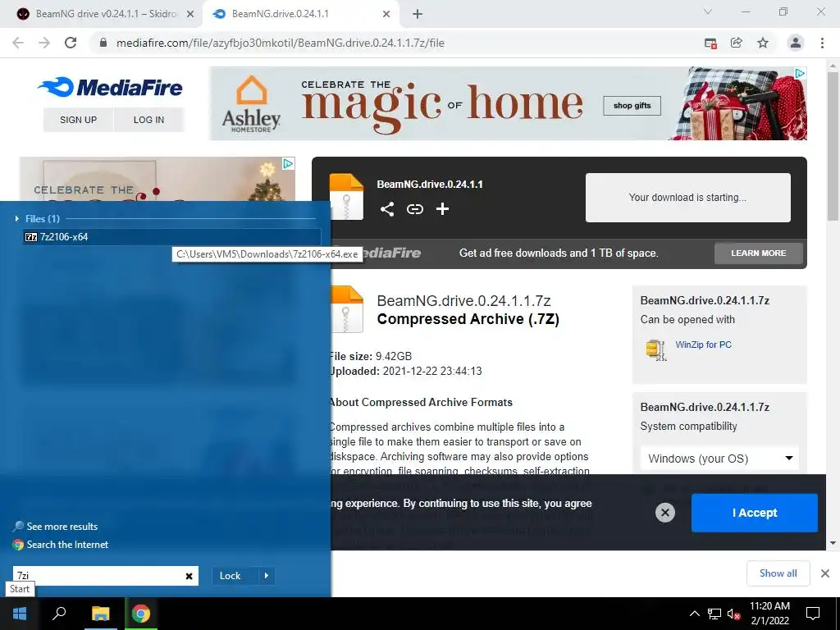The width and height of the screenshot is (840, 630).
Task: Click the pop-up blocked icon in address bar
Action: pyautogui.click(x=710, y=43)
